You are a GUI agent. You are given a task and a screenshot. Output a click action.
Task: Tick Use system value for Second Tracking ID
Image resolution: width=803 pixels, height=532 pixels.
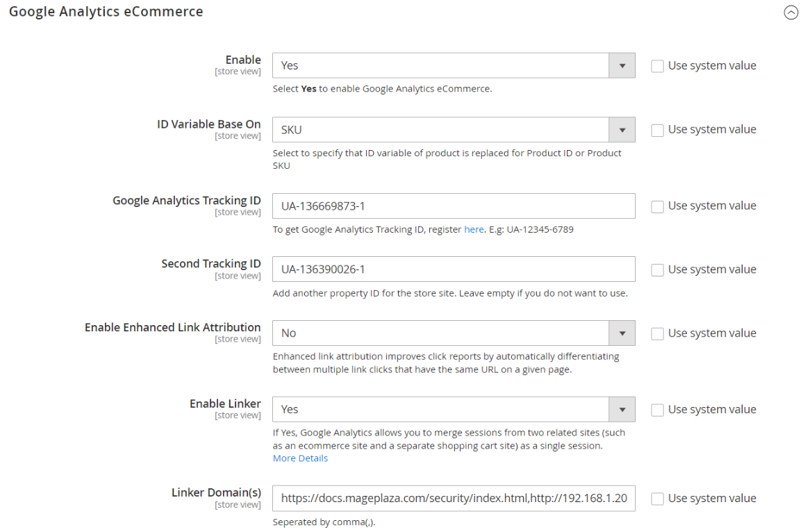tap(657, 270)
